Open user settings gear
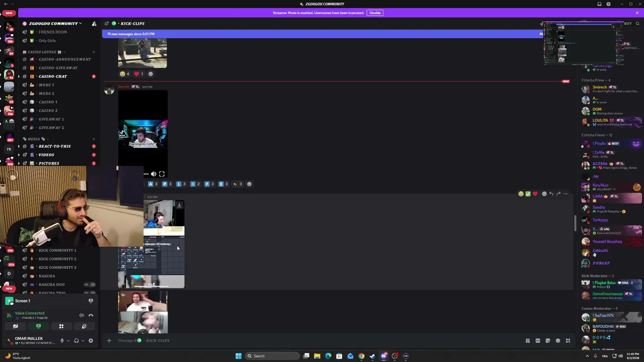 pyautogui.click(x=91, y=340)
